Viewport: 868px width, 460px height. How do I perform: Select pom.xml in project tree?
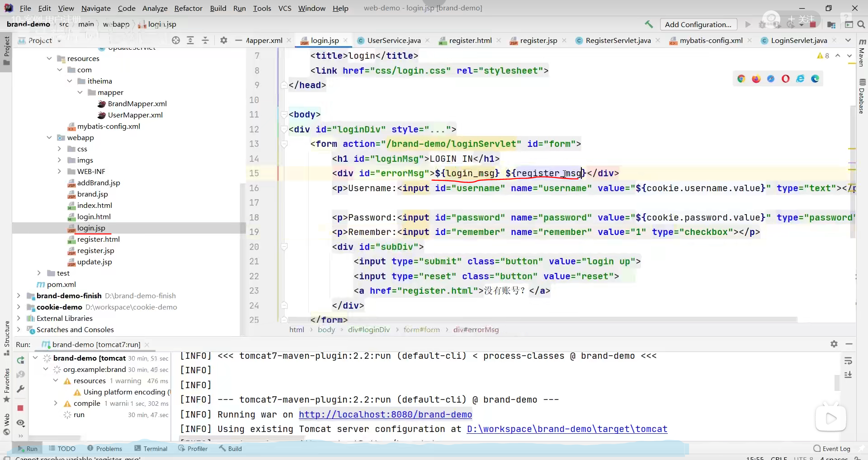(x=61, y=284)
